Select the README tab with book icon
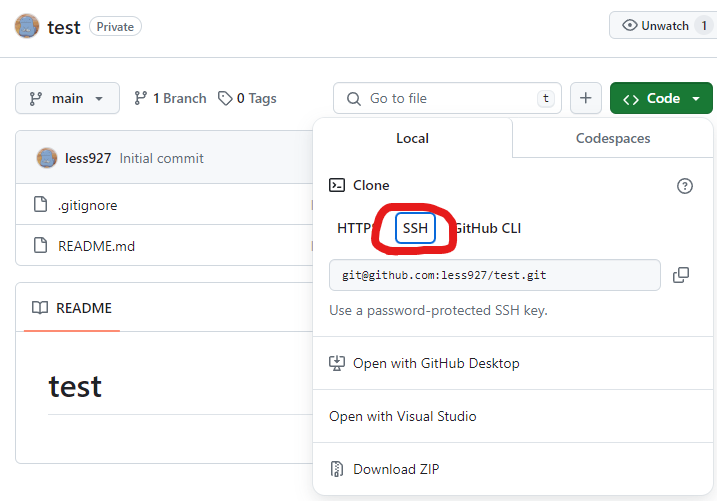The height and width of the screenshot is (501, 717). tap(72, 308)
